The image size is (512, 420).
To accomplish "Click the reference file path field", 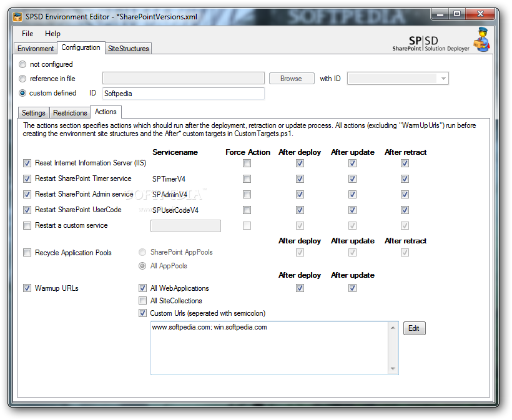I will pos(184,79).
